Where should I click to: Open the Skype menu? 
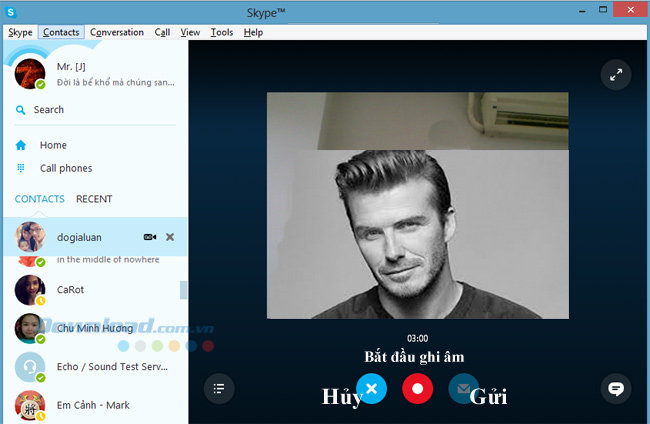point(20,32)
